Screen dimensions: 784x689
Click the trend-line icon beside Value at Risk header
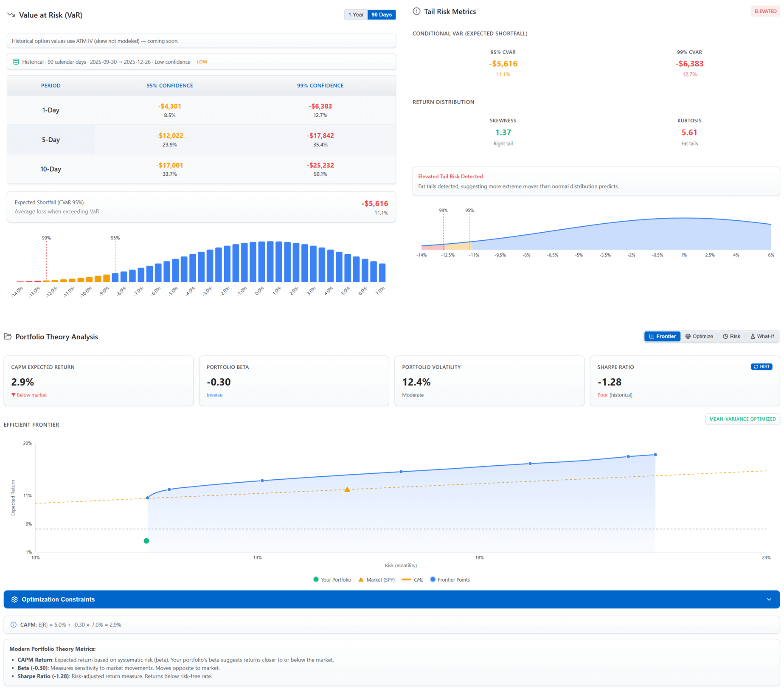10,14
